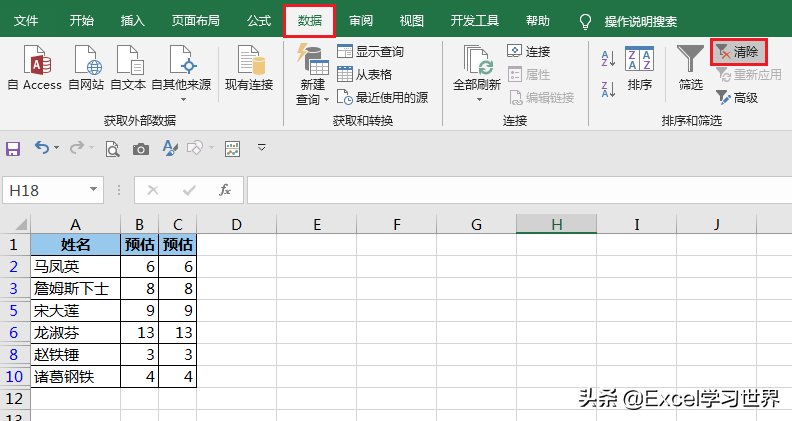
Task: Select the Data (数据) tab
Action: [310, 21]
